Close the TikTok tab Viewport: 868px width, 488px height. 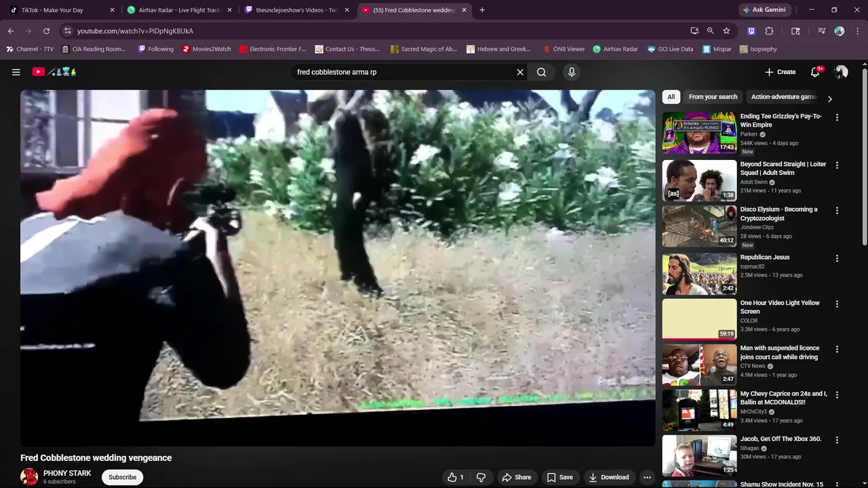tap(113, 10)
